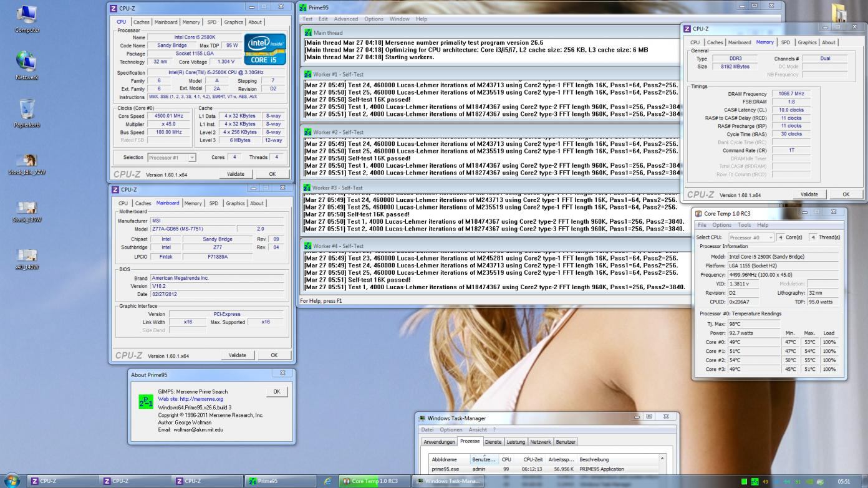Click the Main thread window icon in Prime95

307,32
